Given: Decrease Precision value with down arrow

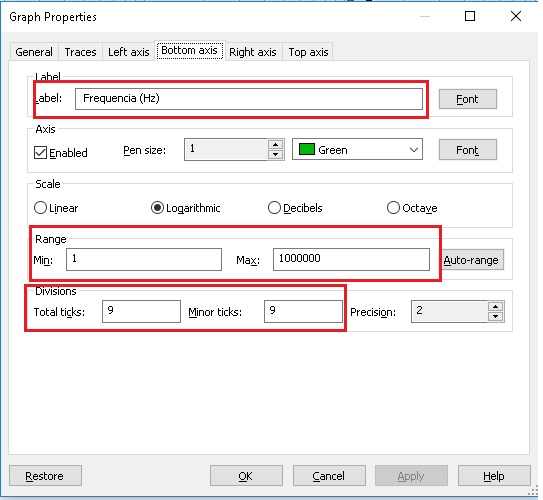Looking at the screenshot, I should 496,316.
